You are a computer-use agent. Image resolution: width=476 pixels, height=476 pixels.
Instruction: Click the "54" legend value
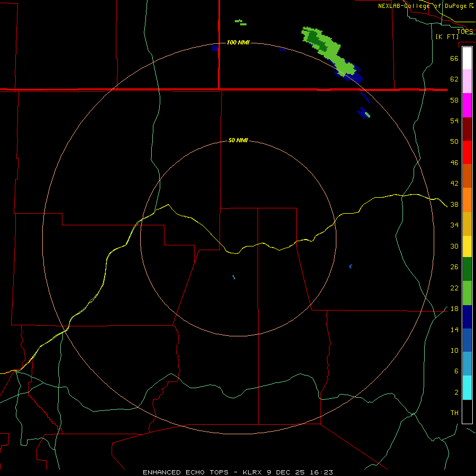coord(454,121)
